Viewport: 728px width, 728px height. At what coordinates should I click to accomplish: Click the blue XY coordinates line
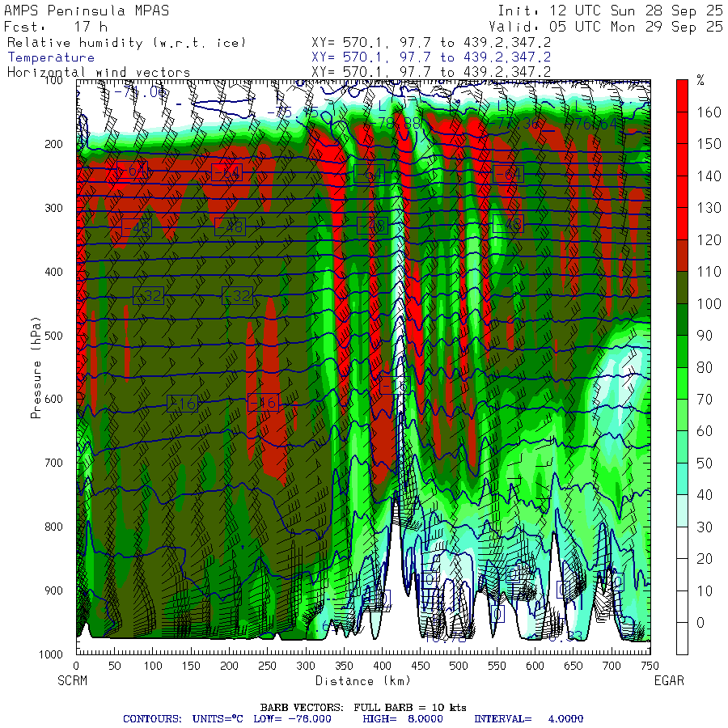(x=431, y=57)
